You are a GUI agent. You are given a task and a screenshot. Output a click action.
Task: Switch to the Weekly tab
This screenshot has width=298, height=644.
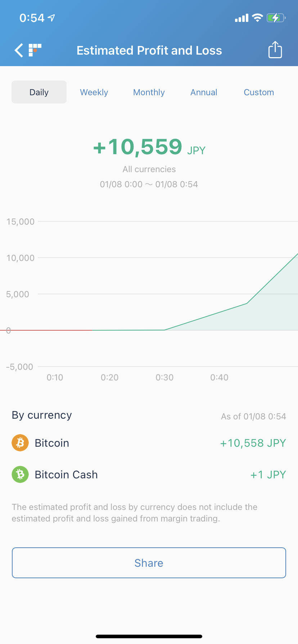pos(94,92)
